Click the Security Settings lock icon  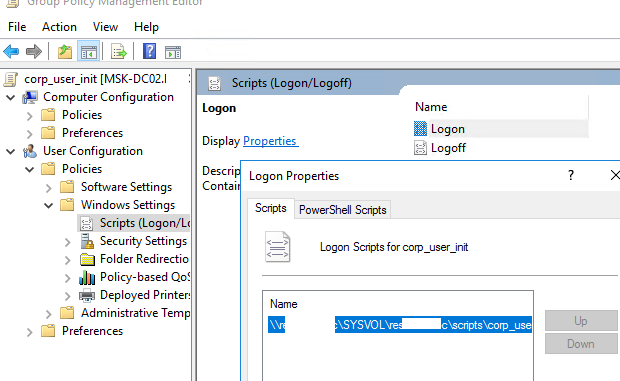(x=87, y=241)
